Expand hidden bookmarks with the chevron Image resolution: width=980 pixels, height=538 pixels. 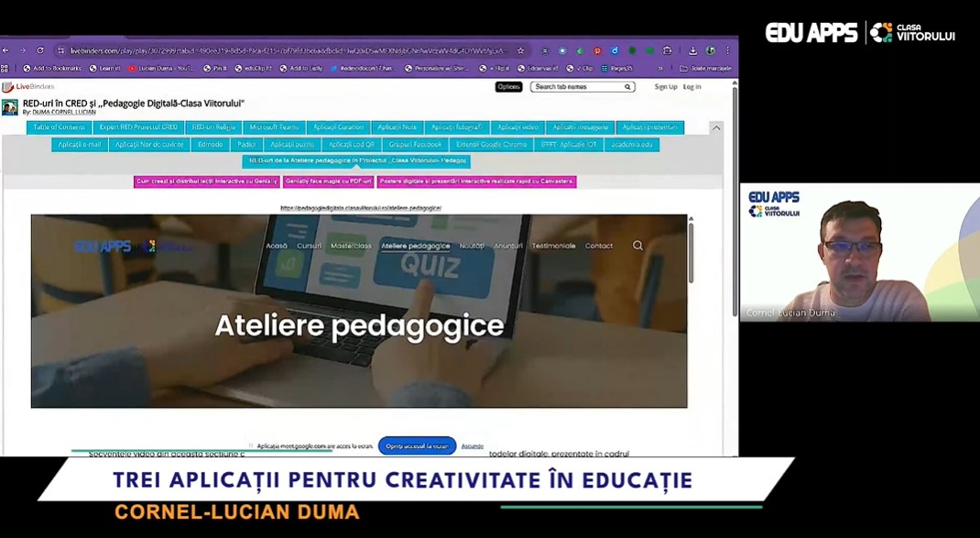(660, 68)
